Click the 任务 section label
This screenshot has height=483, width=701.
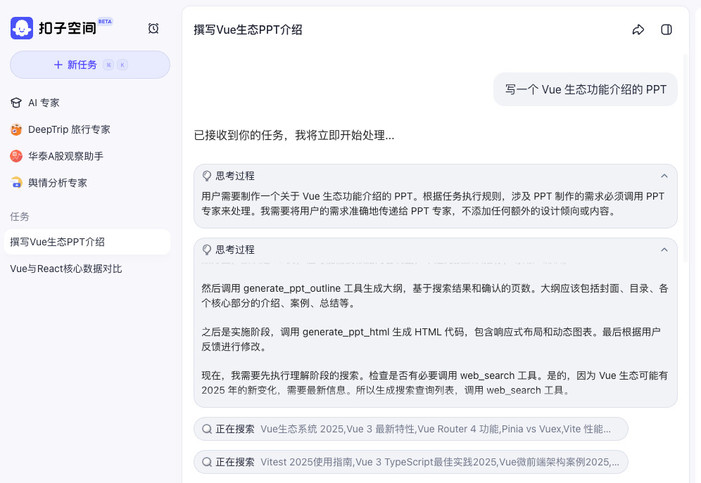(x=20, y=217)
